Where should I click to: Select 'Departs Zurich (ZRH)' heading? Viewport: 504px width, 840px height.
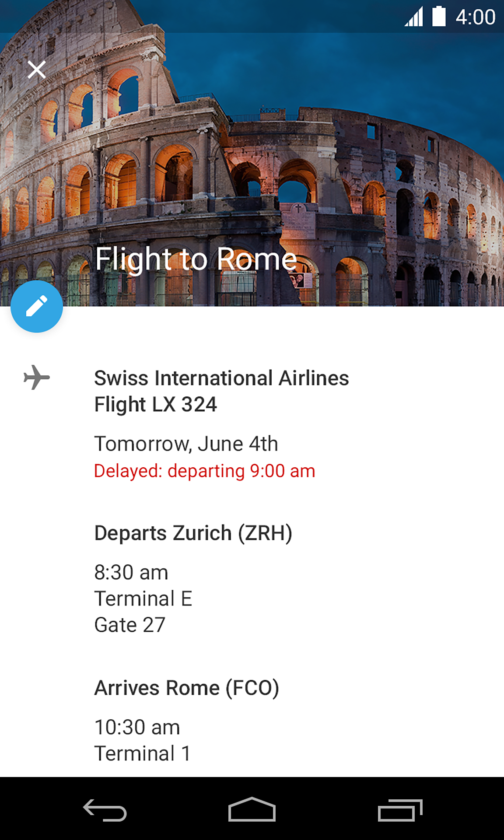pyautogui.click(x=193, y=533)
